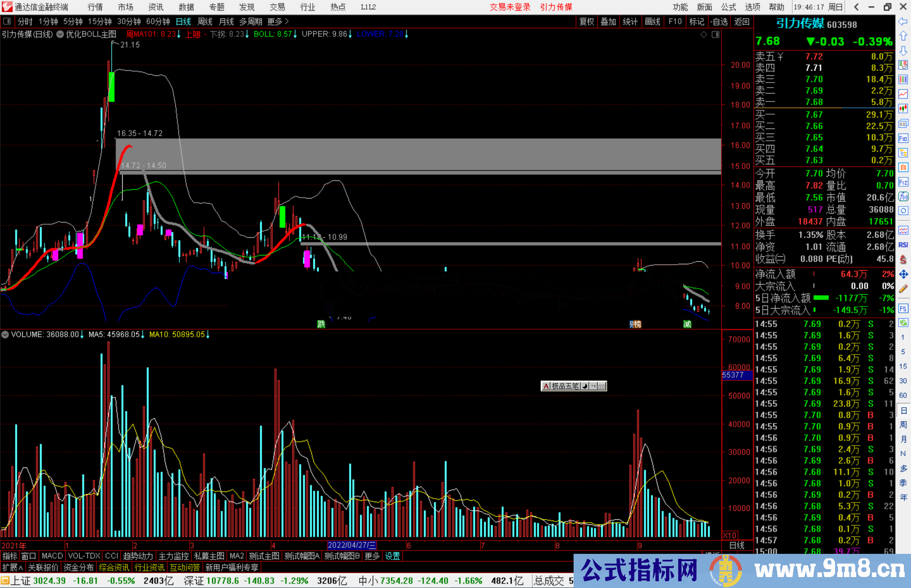This screenshot has width=911, height=588.
Task: Open the F10 company info sidebar icon
Action: [x=903, y=138]
